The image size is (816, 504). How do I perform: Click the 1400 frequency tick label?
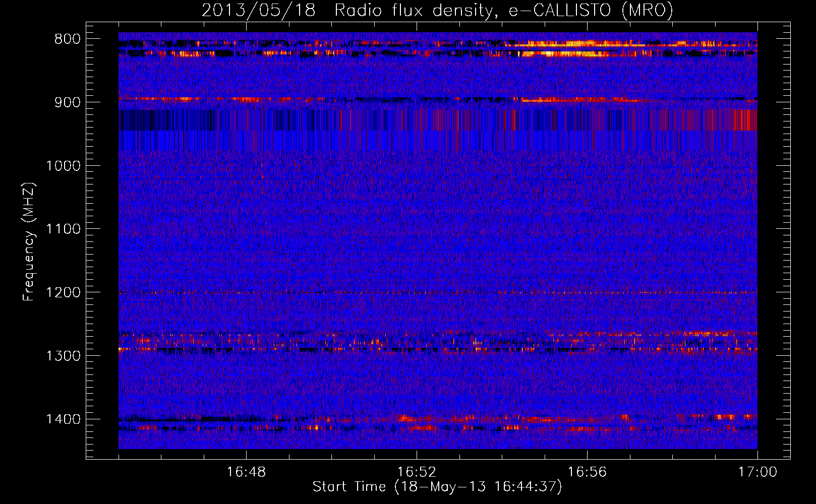(x=63, y=420)
